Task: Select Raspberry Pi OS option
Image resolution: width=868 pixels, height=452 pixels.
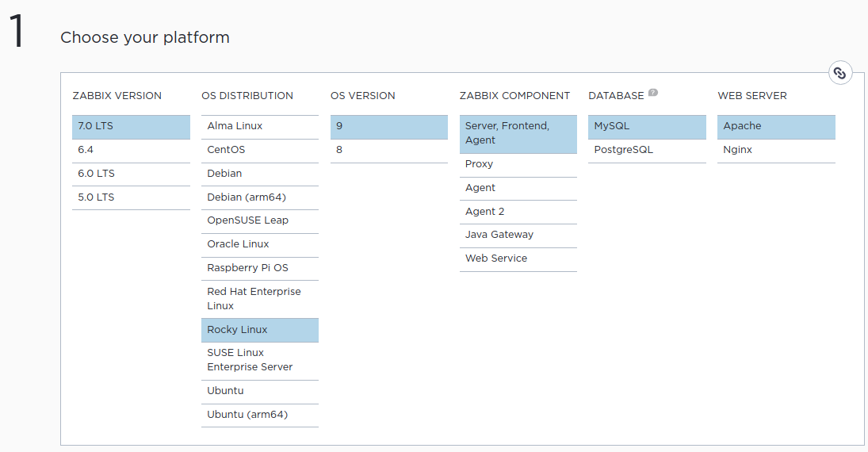Action: tap(259, 268)
